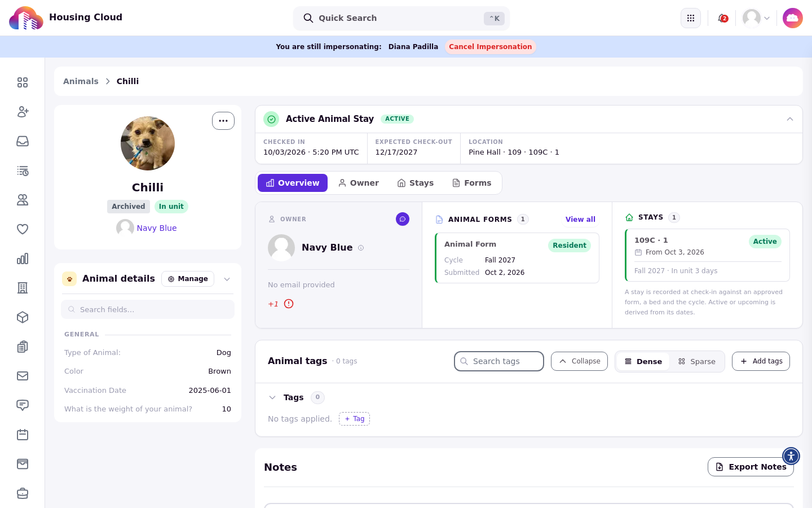
Task: Click the Add tags button
Action: pos(761,361)
